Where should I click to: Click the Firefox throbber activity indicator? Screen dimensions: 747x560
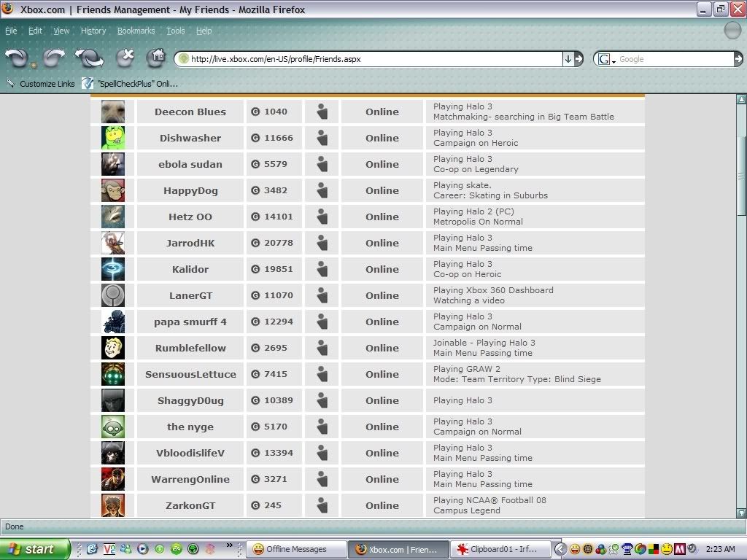732,31
